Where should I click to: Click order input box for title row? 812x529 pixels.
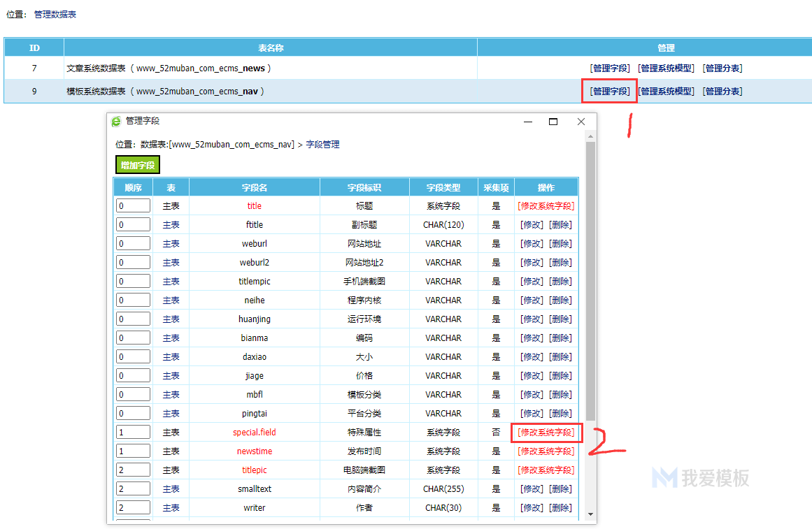[x=133, y=206]
